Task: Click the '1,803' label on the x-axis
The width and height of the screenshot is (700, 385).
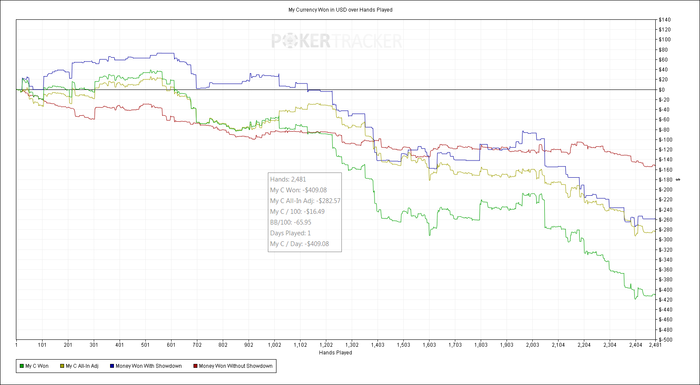Action: [x=481, y=345]
